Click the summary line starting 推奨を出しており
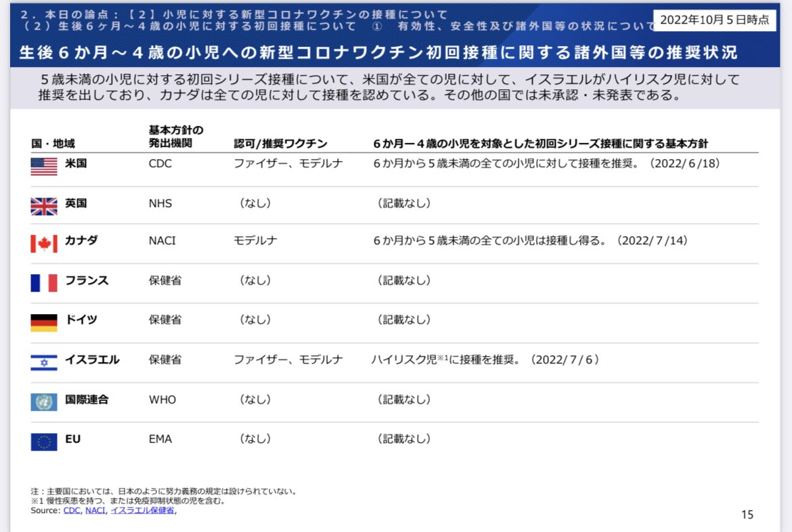 tap(361, 95)
